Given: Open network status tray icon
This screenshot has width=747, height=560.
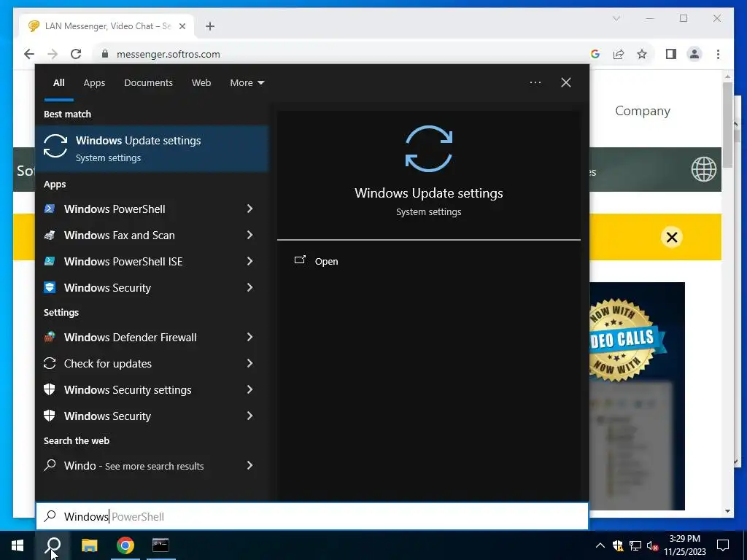Looking at the screenshot, I should point(635,545).
